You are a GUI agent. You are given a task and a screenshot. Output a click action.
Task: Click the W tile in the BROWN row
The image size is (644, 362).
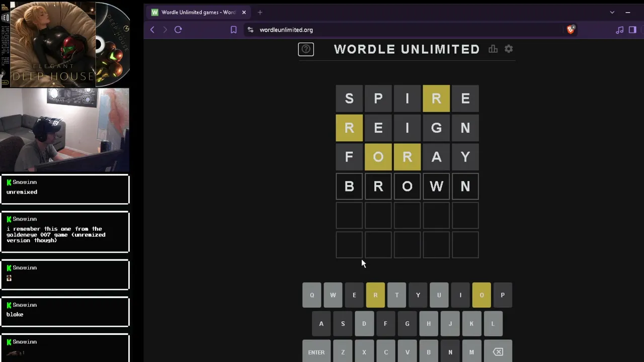pos(436,186)
